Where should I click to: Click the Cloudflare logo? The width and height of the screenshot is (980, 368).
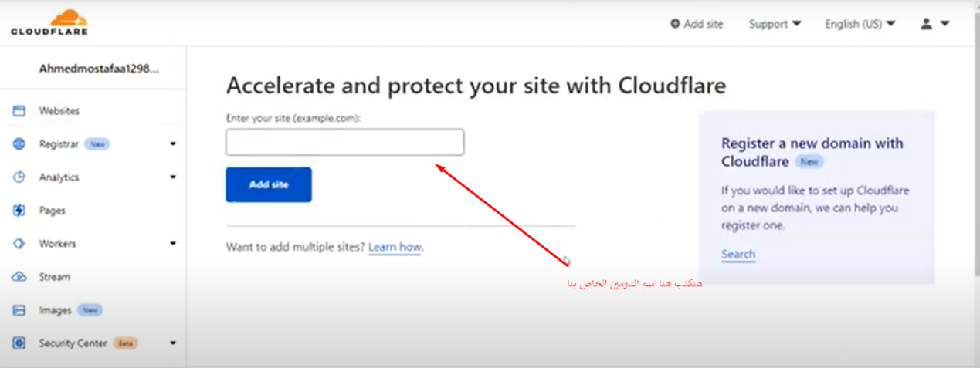[49, 22]
